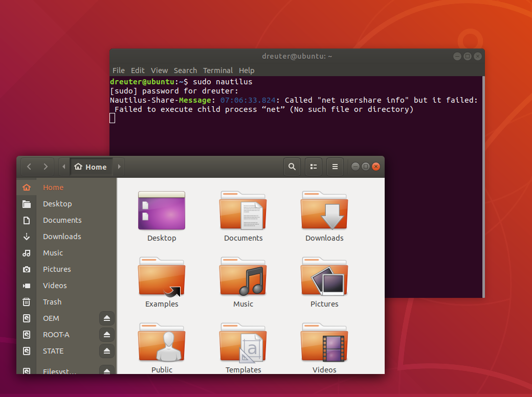Click the Documents sidebar page icon
This screenshot has height=397, width=532.
point(27,220)
